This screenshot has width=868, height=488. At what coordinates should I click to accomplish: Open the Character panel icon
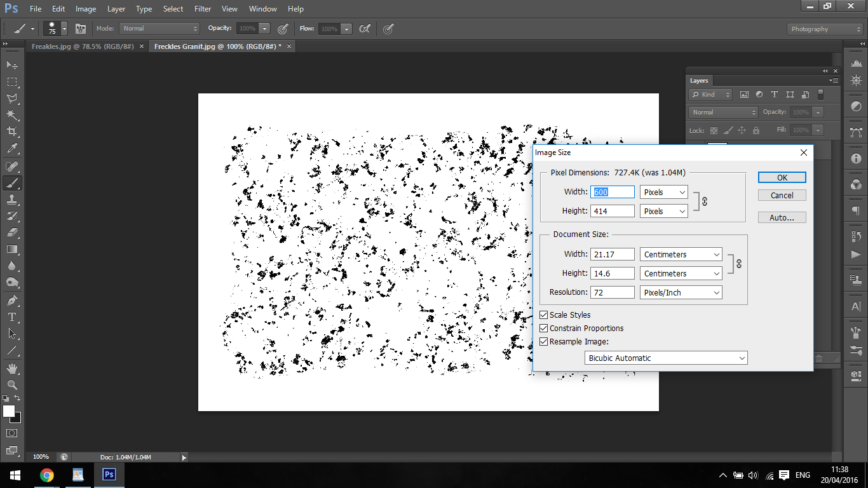click(x=856, y=306)
